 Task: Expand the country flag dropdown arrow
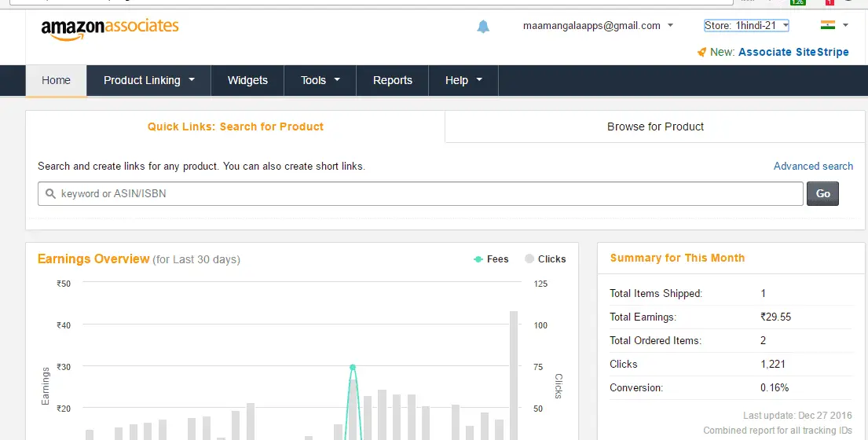pos(845,25)
